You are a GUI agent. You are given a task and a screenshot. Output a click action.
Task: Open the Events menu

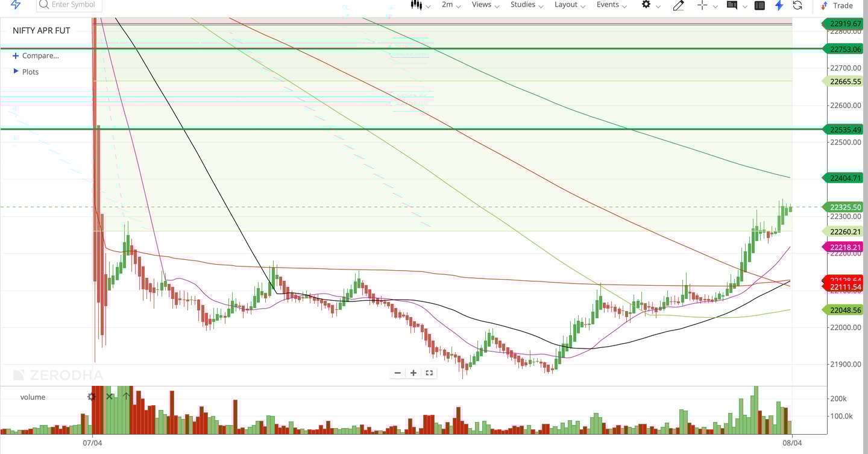click(612, 5)
